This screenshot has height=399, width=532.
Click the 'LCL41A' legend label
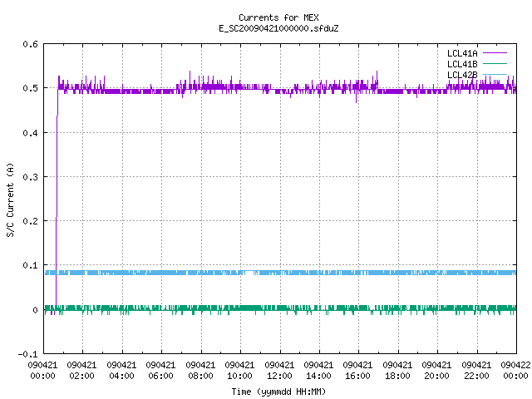[462, 53]
